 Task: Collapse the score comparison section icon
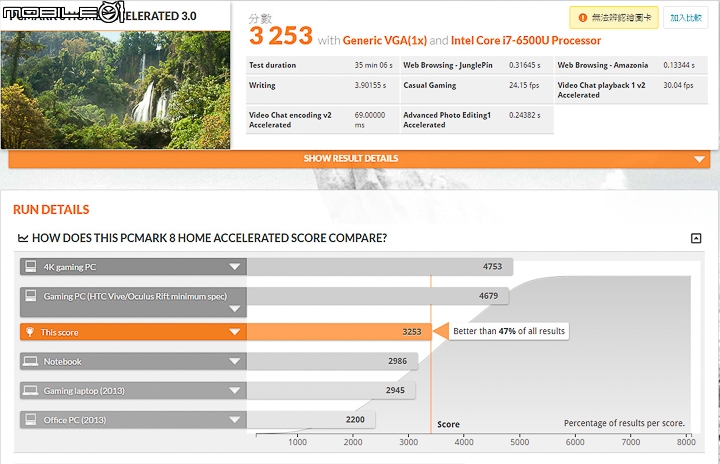coord(696,238)
